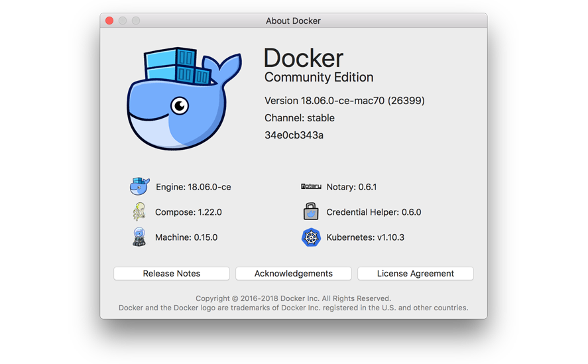Click the "Docker" product name heading

[x=304, y=58]
